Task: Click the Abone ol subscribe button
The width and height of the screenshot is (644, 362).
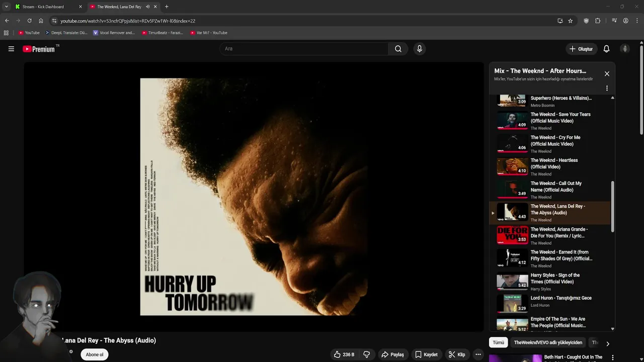Action: click(x=95, y=354)
